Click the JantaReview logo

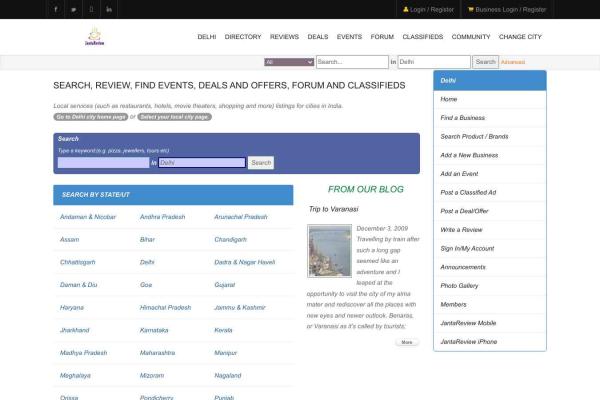pyautogui.click(x=95, y=38)
